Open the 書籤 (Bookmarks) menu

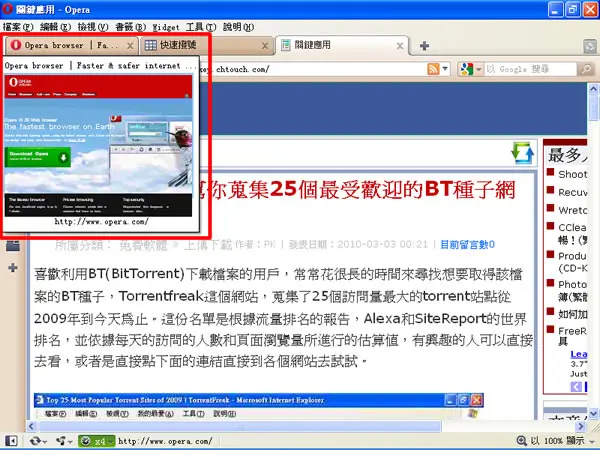(130, 27)
